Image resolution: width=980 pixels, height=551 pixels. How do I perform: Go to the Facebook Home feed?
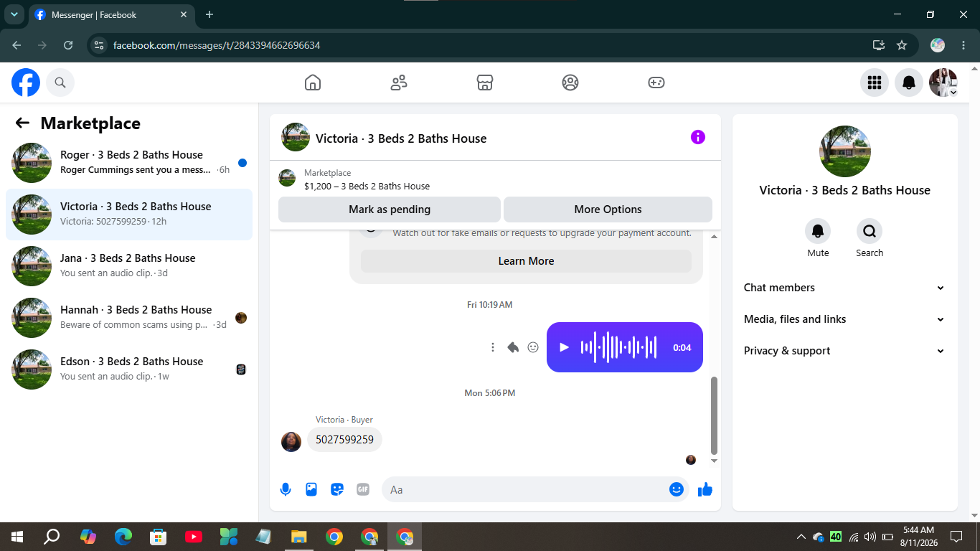click(313, 83)
